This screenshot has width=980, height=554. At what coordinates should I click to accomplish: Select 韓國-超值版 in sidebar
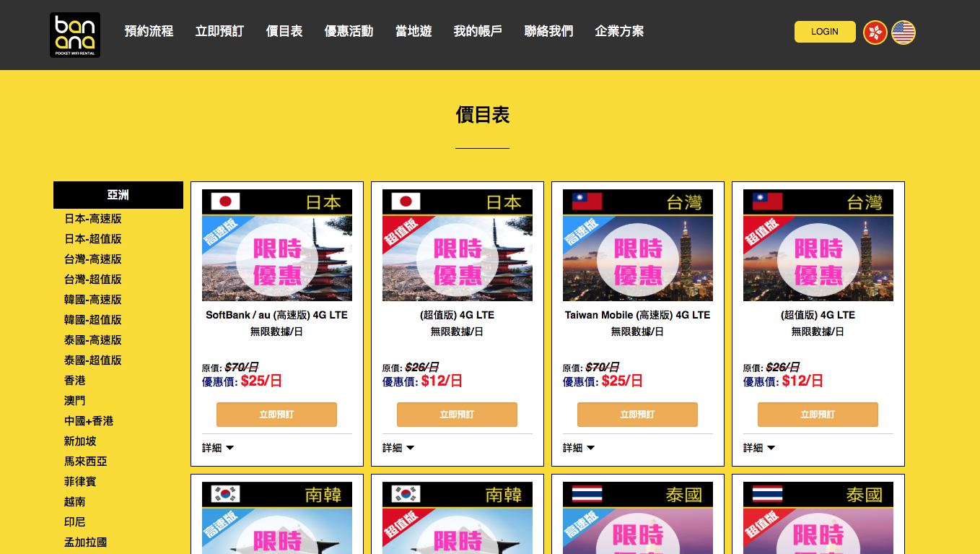93,320
